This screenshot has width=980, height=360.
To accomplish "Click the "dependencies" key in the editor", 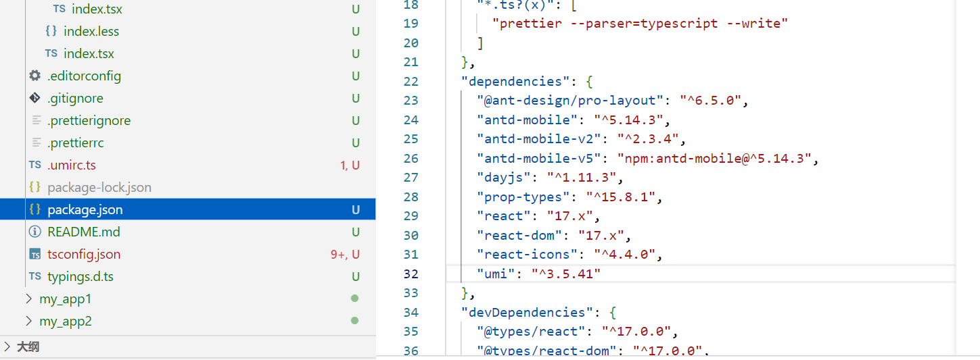I will pyautogui.click(x=516, y=81).
